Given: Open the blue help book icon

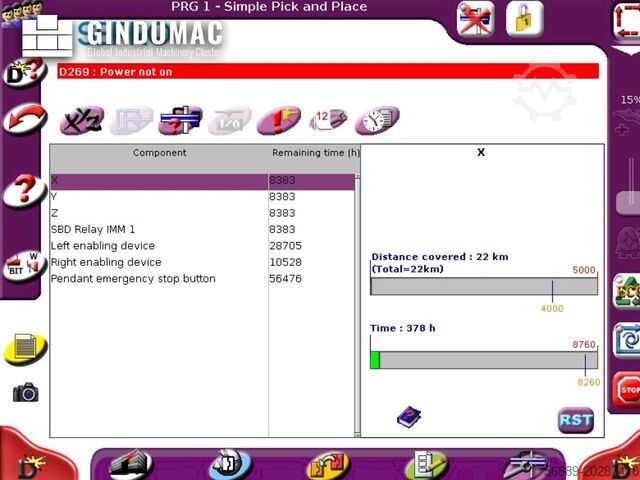Looking at the screenshot, I should [x=409, y=417].
